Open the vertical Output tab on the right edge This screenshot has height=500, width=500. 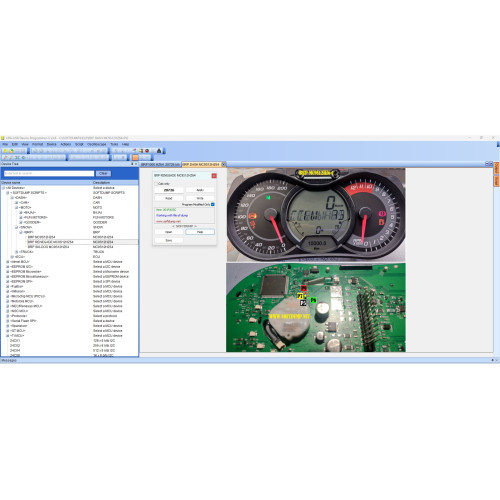point(496,168)
